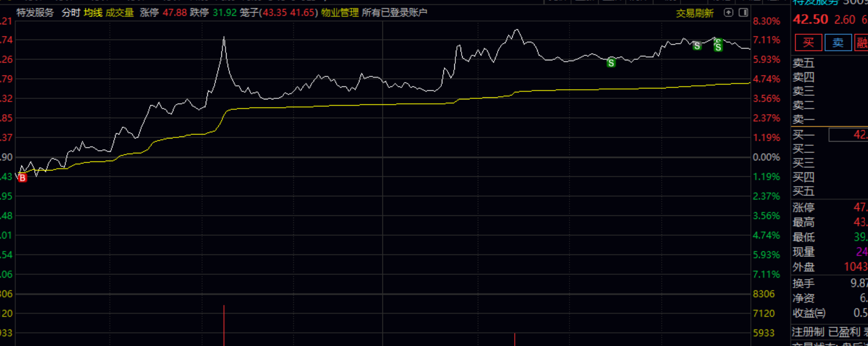868x346 pixels.
Task: Click the price change value 2.60
Action: tap(845, 20)
